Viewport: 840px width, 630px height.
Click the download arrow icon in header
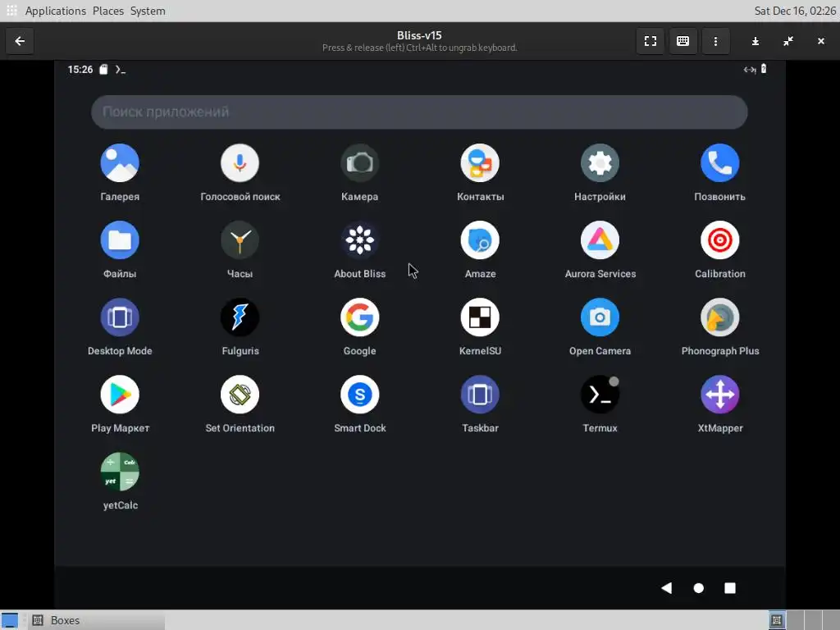[756, 41]
